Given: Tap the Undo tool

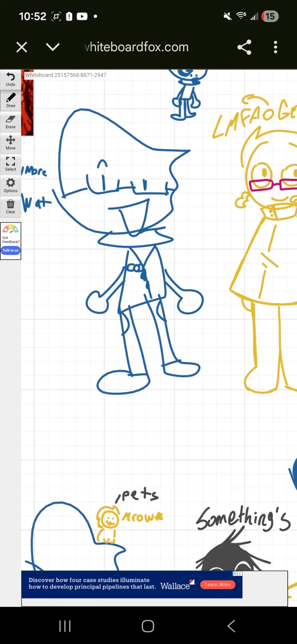Looking at the screenshot, I should pyautogui.click(x=11, y=80).
